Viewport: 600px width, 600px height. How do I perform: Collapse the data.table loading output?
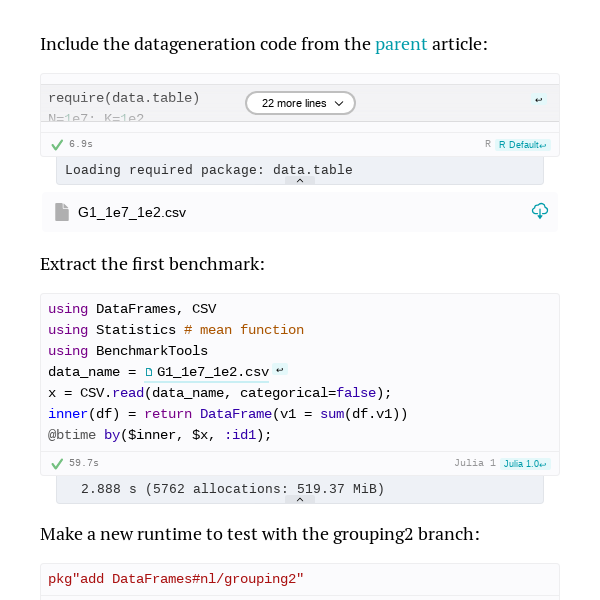[x=300, y=181]
